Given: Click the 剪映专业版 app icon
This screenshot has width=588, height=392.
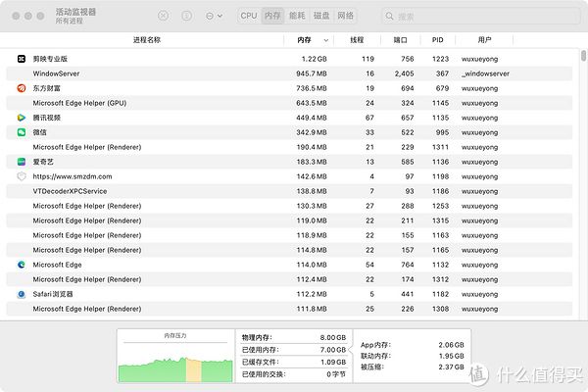Looking at the screenshot, I should tap(22, 59).
